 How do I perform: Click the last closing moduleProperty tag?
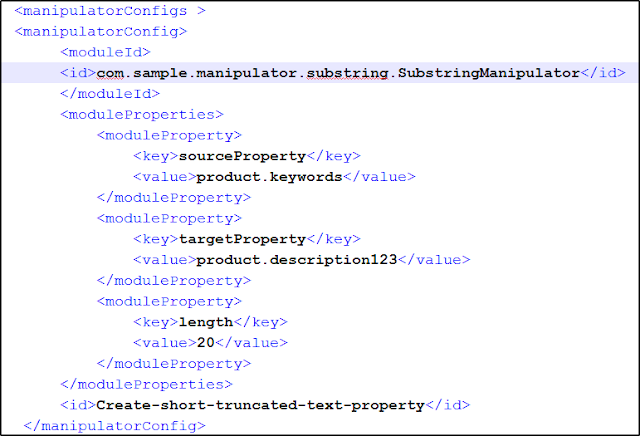click(x=173, y=363)
